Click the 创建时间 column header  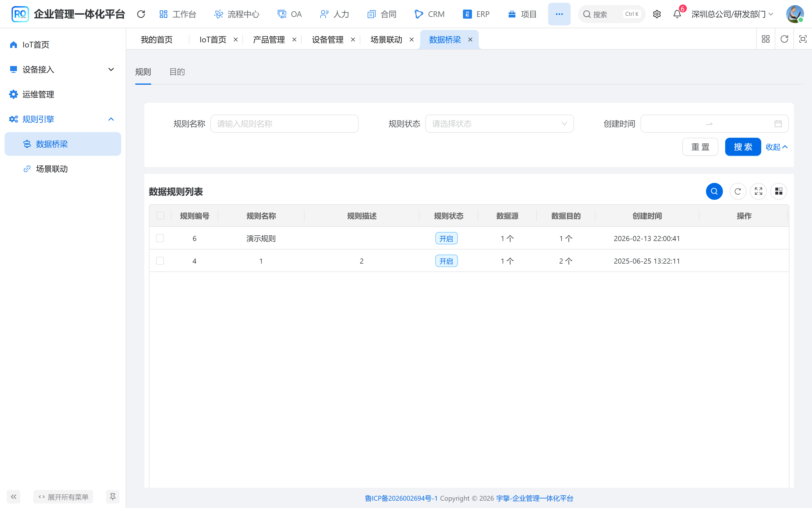coord(647,216)
